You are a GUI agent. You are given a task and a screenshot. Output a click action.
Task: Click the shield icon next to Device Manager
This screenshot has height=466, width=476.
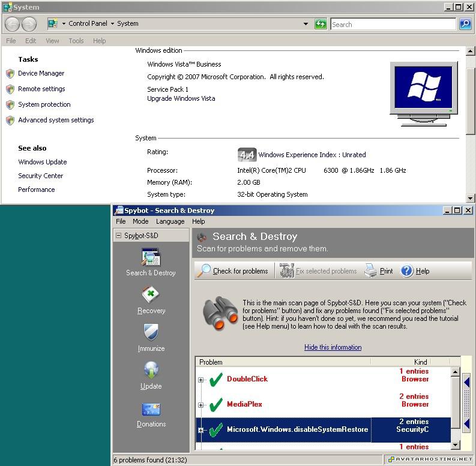[x=10, y=73]
